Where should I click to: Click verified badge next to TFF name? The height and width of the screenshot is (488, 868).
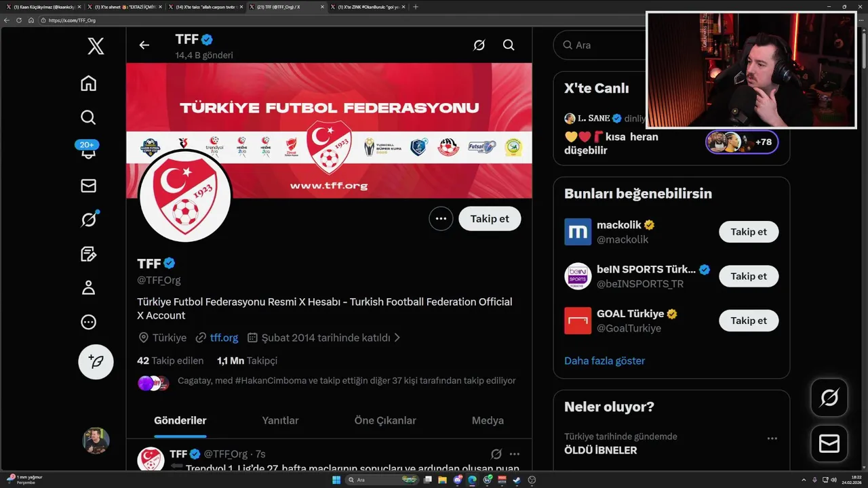point(170,263)
